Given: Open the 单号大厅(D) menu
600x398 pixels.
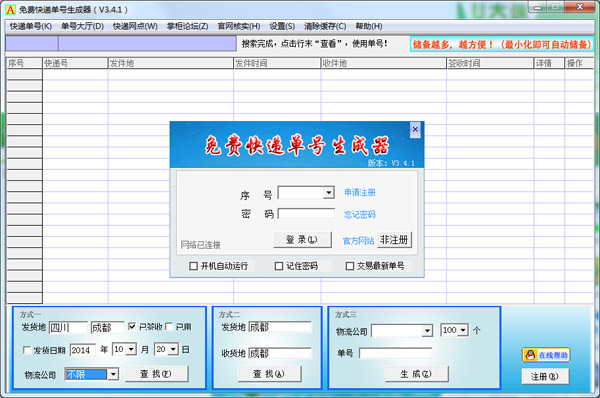Looking at the screenshot, I should (82, 26).
